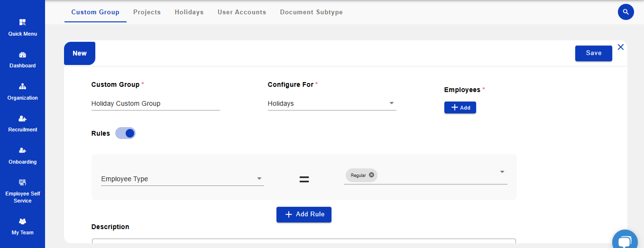This screenshot has height=248, width=644.
Task: Open the Organization sidebar icon
Action: [x=22, y=87]
